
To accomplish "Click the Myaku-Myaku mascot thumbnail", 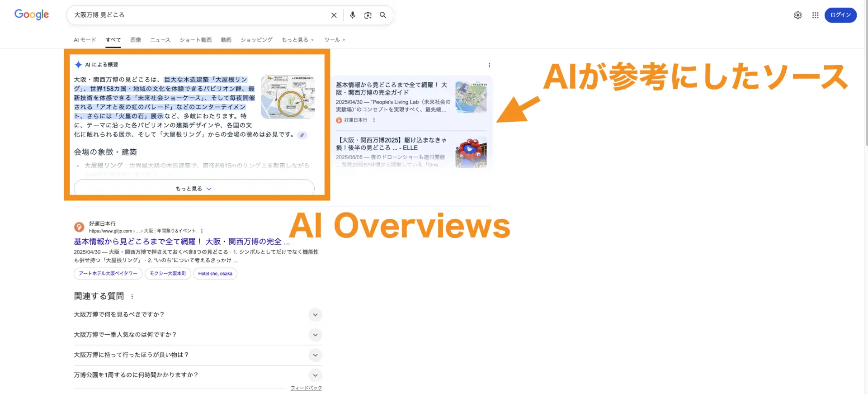I will [x=471, y=152].
